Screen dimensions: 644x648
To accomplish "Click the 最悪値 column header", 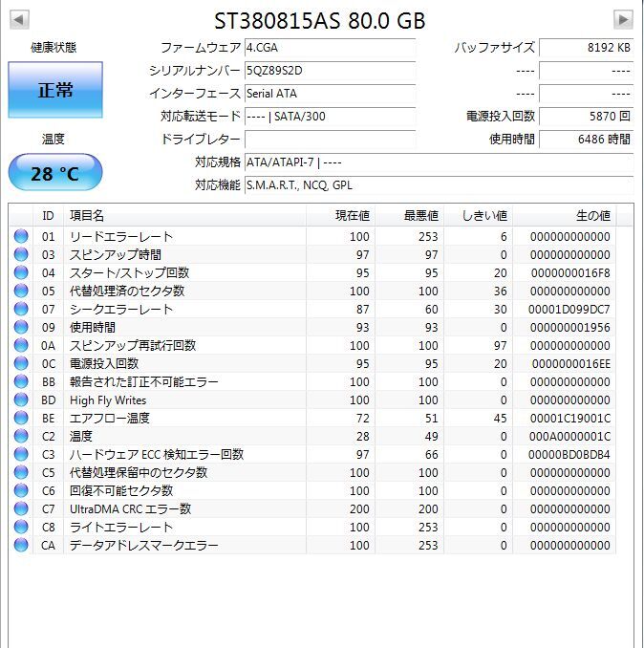I will click(x=409, y=215).
